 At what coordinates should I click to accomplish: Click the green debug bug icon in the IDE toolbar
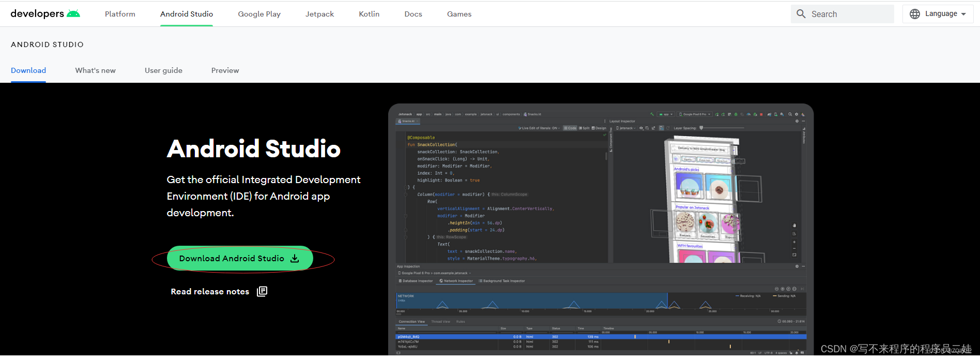[736, 114]
